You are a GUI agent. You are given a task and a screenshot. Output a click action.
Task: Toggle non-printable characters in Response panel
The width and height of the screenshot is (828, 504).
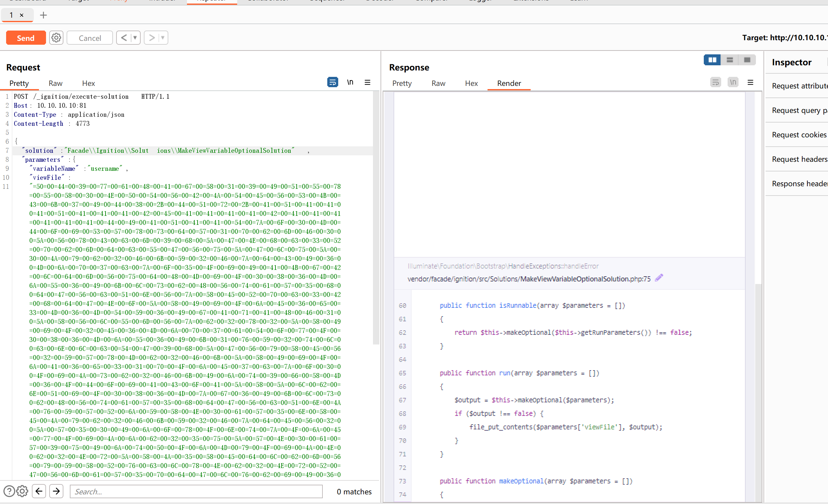(x=733, y=82)
